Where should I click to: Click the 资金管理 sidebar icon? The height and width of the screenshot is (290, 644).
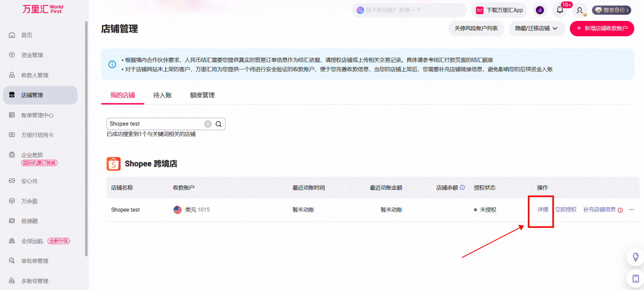point(12,55)
